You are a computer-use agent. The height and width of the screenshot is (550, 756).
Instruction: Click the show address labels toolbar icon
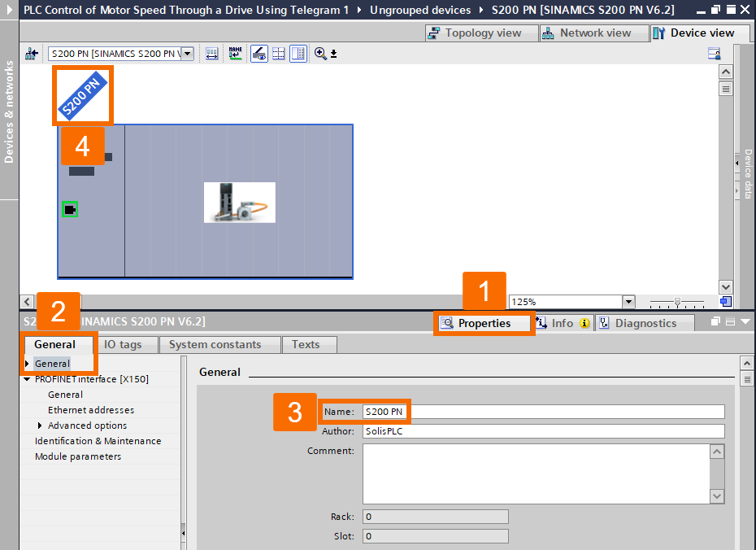point(211,54)
